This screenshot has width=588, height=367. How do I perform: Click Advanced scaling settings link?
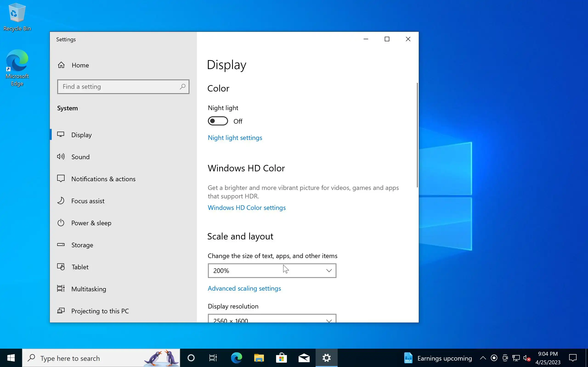click(244, 288)
